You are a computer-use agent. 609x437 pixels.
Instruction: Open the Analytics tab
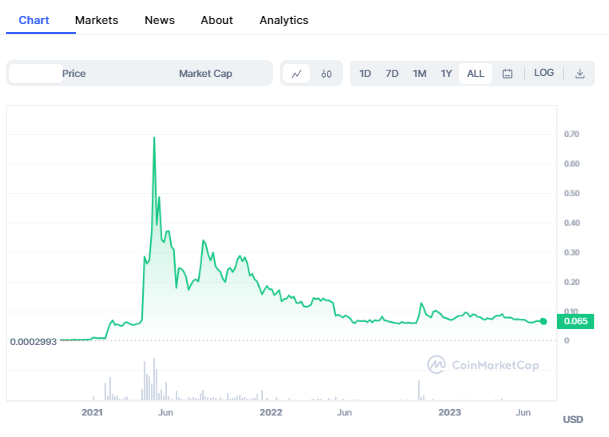tap(284, 20)
